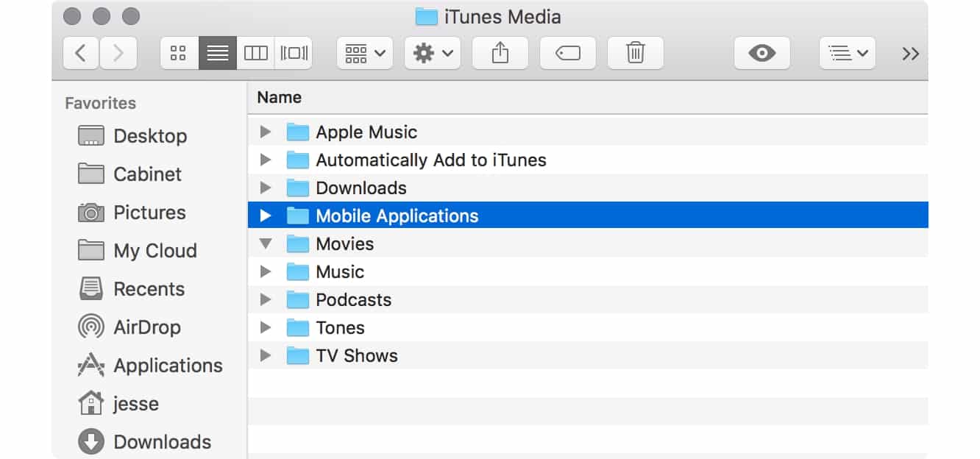
Task: Click the Share toolbar button
Action: 500,53
